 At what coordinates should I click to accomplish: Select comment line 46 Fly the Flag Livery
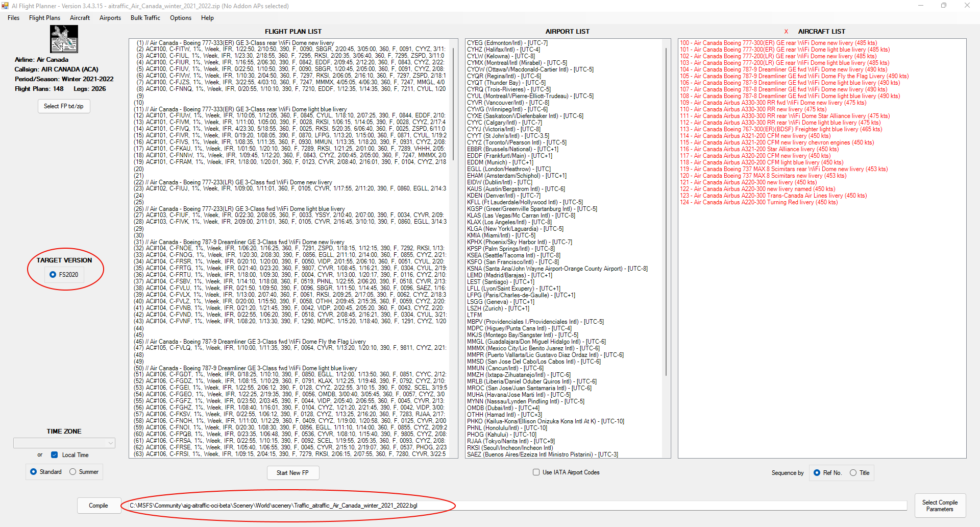click(x=250, y=342)
